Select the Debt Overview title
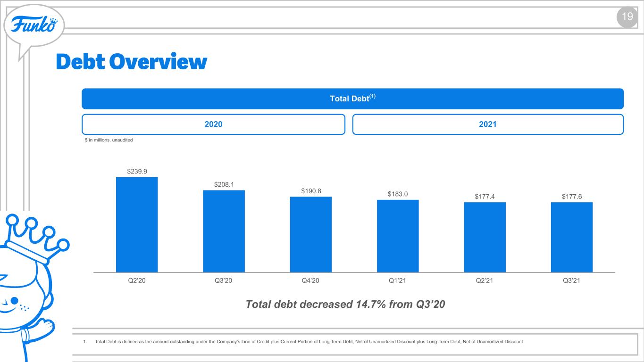 pos(132,62)
